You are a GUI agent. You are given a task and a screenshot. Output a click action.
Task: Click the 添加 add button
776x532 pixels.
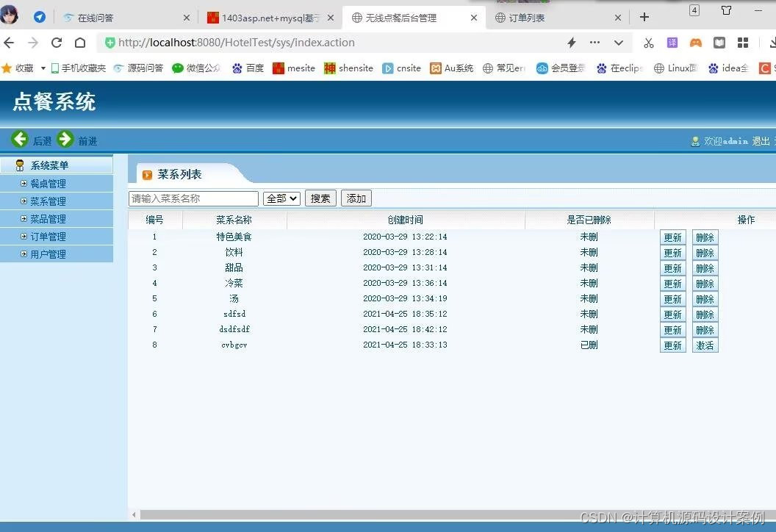(356, 198)
